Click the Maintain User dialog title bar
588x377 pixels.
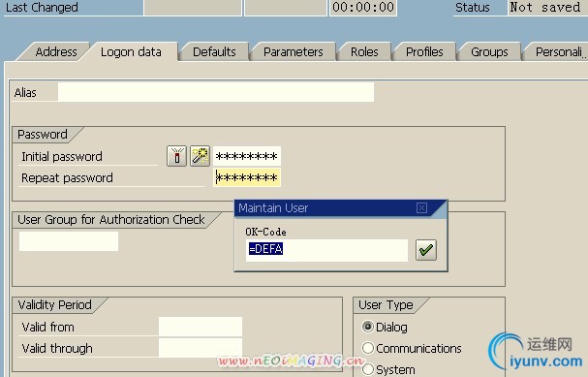(341, 208)
